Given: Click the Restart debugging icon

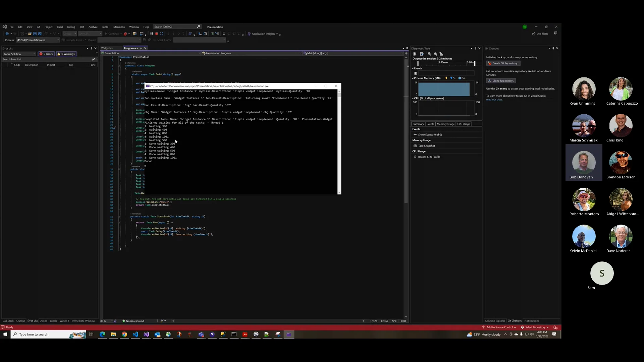Looking at the screenshot, I should pos(162,34).
